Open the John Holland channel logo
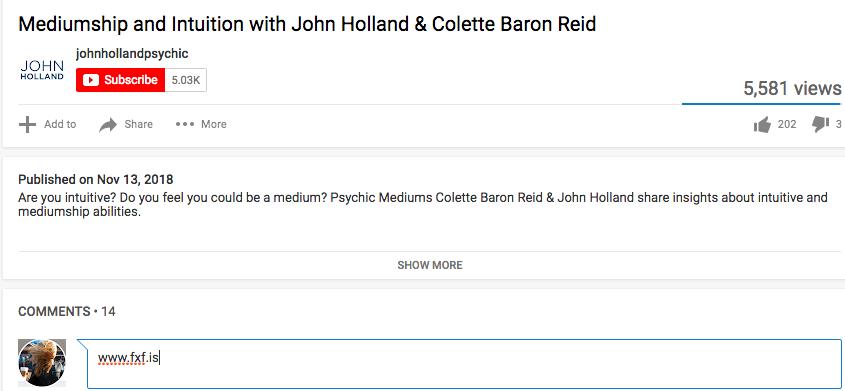Screen dimensions: 845x391 point(41,70)
